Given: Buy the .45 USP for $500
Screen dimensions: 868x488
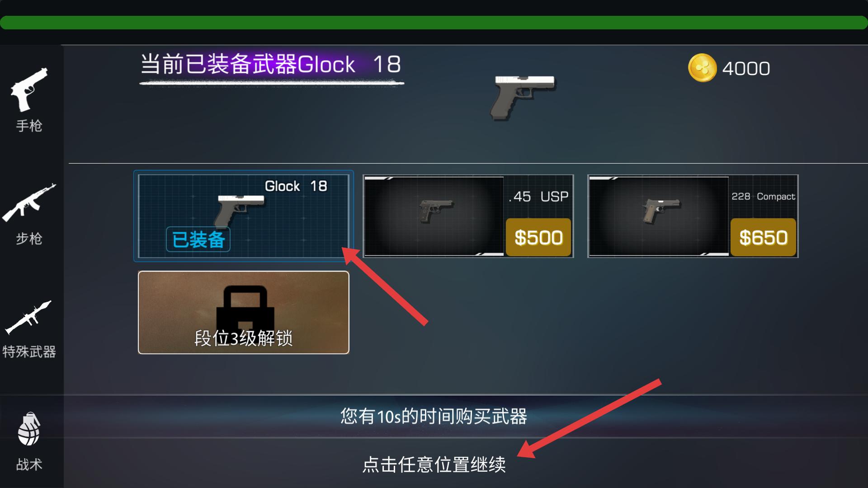Looking at the screenshot, I should tap(538, 237).
